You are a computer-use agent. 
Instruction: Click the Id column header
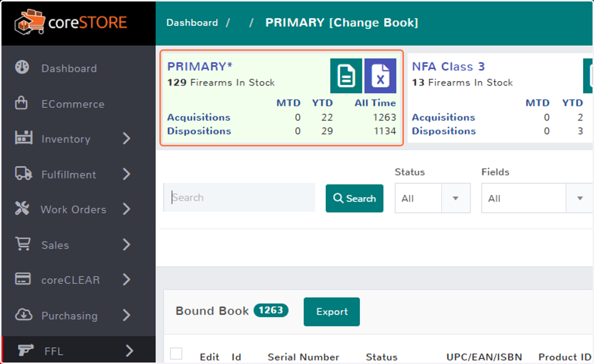[x=237, y=357]
